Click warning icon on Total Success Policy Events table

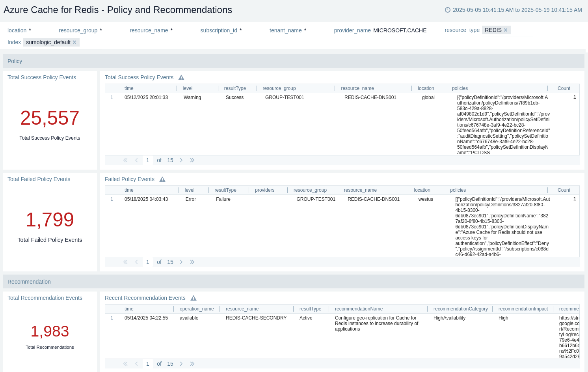[181, 78]
